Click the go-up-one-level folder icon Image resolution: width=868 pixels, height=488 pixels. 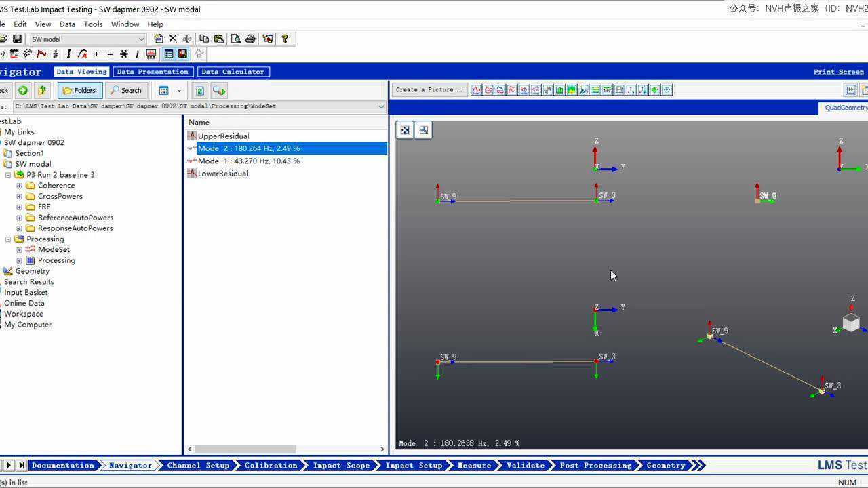[x=42, y=90]
